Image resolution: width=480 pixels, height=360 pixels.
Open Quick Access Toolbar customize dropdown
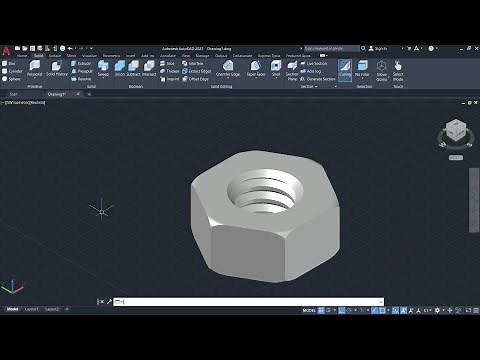pos(91,49)
